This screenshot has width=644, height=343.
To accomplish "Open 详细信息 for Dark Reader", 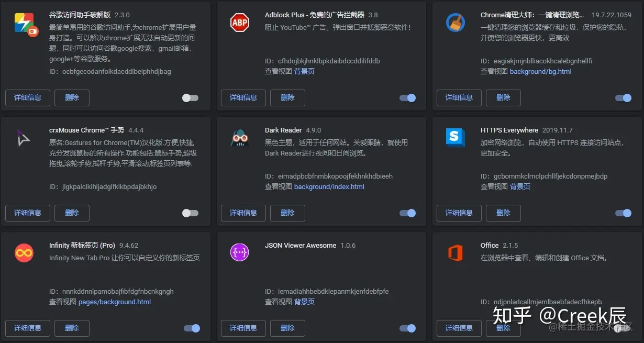I will coord(243,213).
